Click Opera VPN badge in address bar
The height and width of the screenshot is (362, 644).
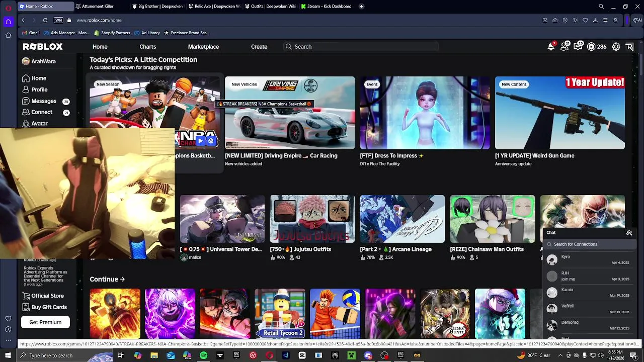(x=58, y=20)
